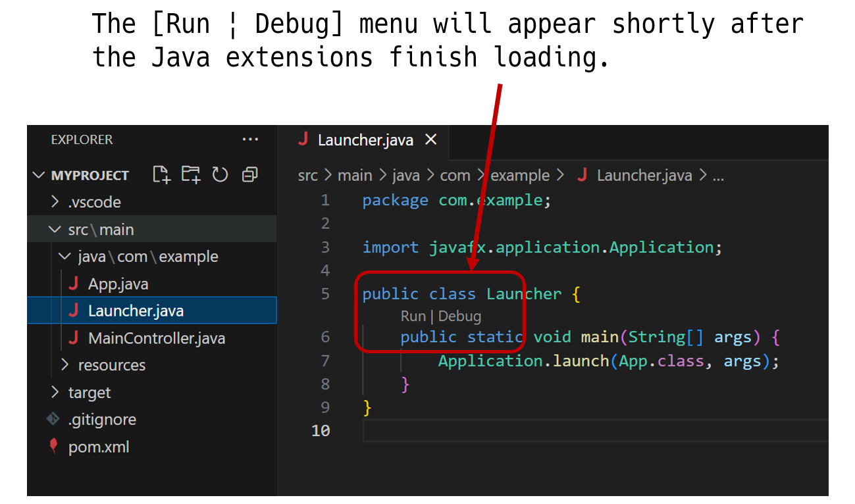Click Run above the main method
This screenshot has height=504, width=855.
[413, 316]
